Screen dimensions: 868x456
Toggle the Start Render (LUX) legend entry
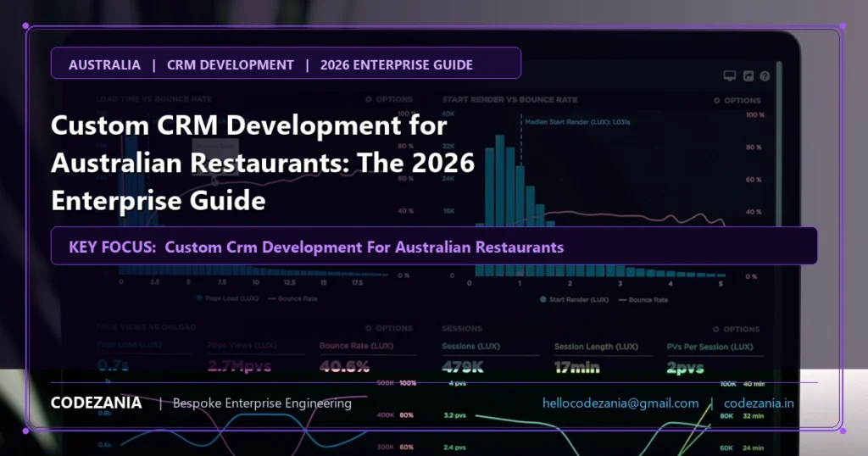[574, 299]
